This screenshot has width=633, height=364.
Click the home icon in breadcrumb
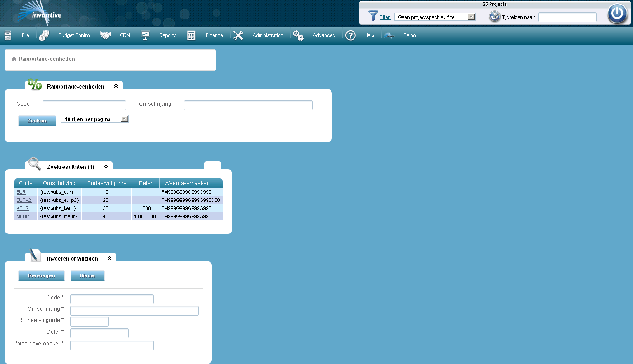(x=14, y=59)
